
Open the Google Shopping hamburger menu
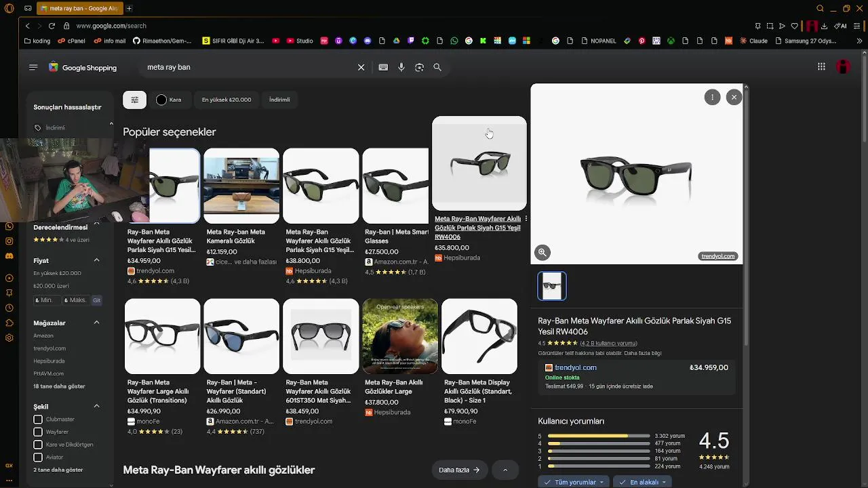(x=33, y=67)
